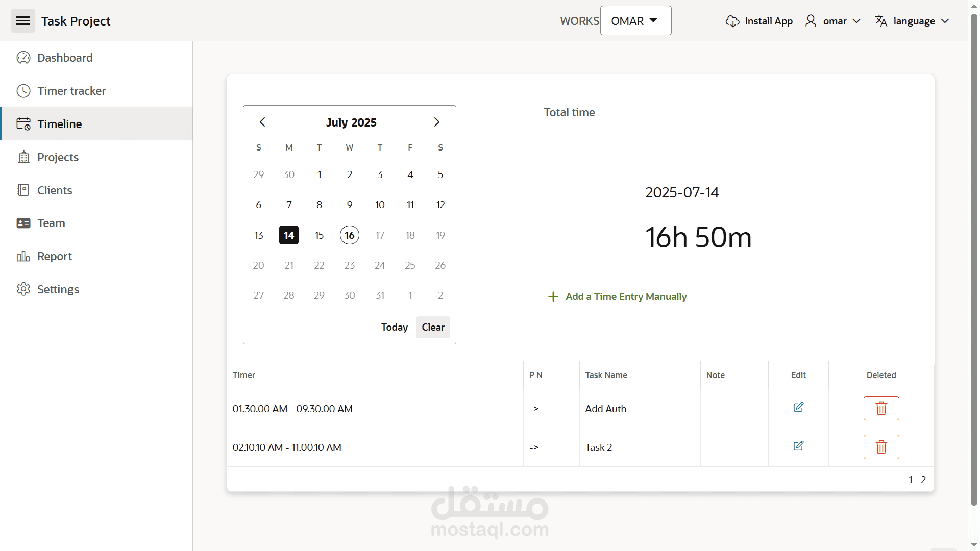Click the Edit column header
This screenshot has height=551, width=980.
point(798,375)
